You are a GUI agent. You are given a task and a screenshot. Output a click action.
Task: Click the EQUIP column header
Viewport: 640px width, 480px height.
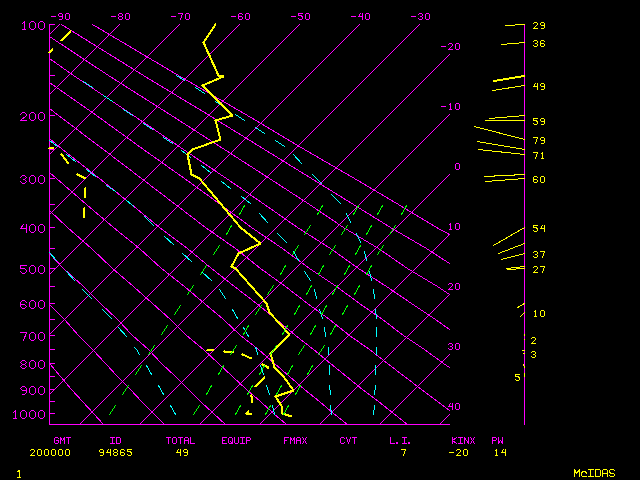236,440
